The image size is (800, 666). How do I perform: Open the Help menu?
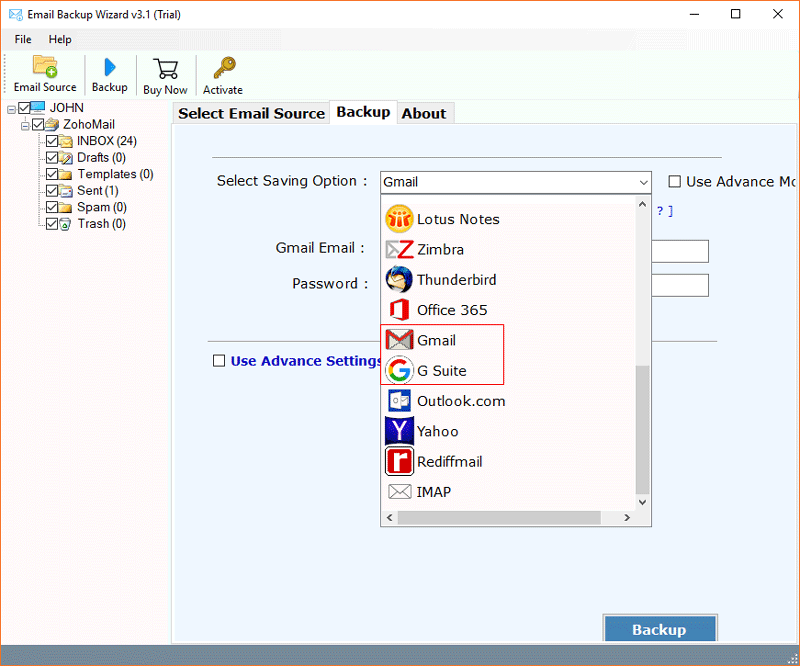tap(60, 39)
